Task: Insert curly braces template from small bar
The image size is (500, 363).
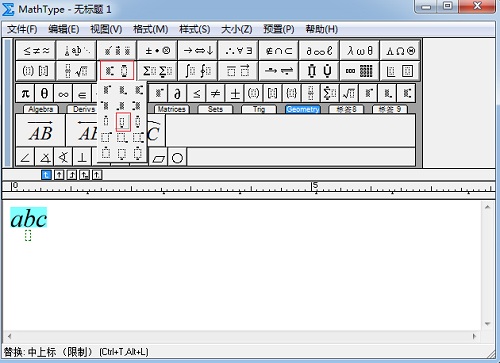Action: point(292,94)
